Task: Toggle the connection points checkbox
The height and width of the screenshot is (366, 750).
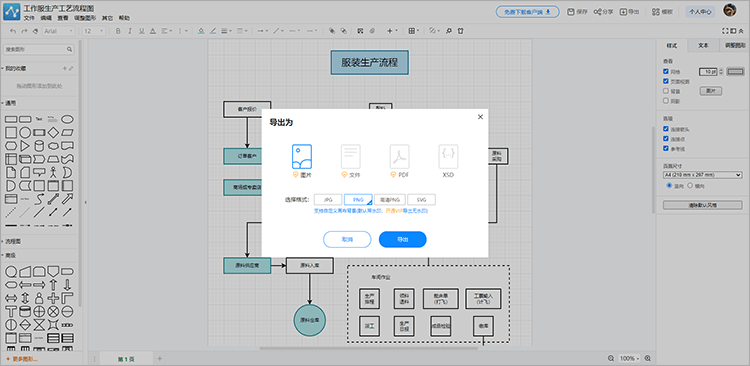Action: (666, 139)
